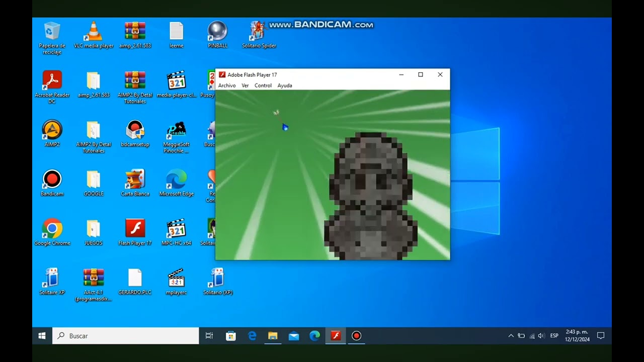Open the Bandicam recorder taskbar button
The height and width of the screenshot is (362, 644).
(x=356, y=336)
